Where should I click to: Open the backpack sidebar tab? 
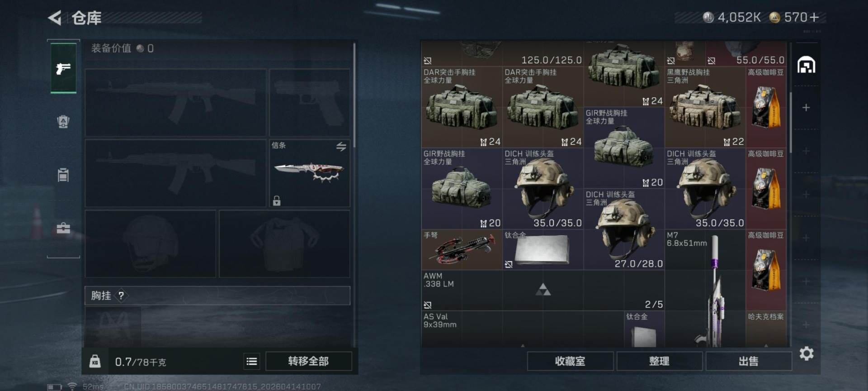pos(63,121)
